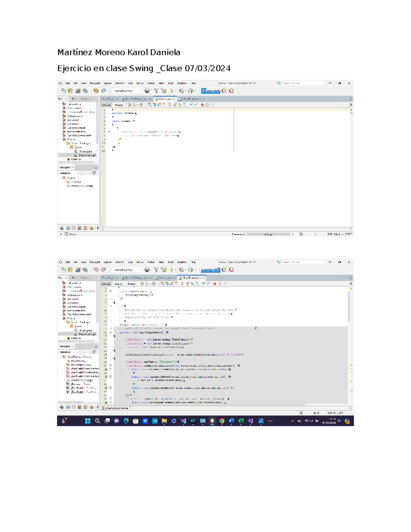Click the Windows Start button on the taskbar
The width and height of the screenshot is (411, 532).
tap(88, 421)
